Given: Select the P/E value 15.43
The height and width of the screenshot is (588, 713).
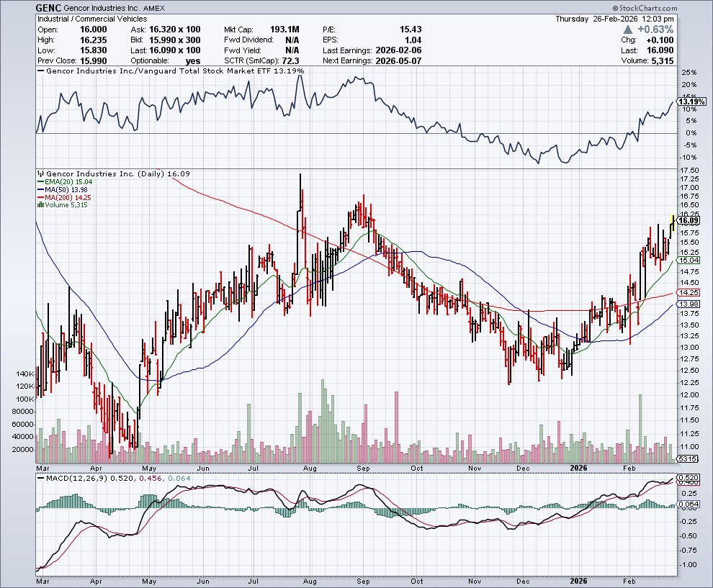Looking at the screenshot, I should 411,30.
